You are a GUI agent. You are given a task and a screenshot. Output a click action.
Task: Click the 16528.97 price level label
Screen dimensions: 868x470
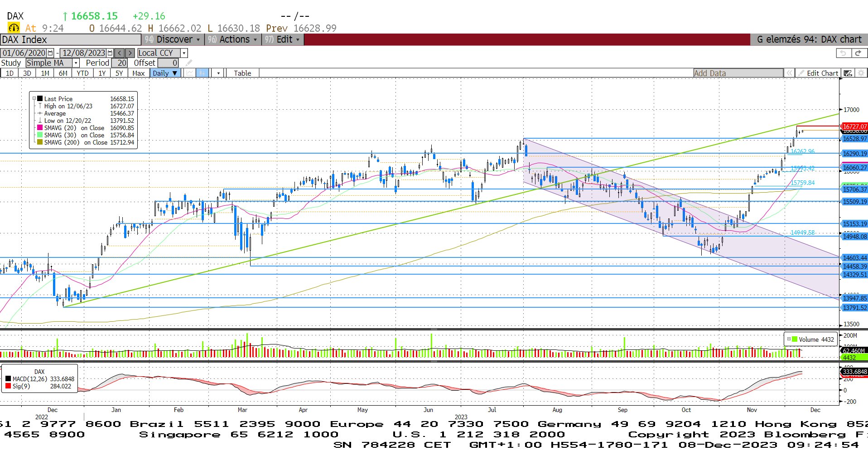click(x=854, y=139)
